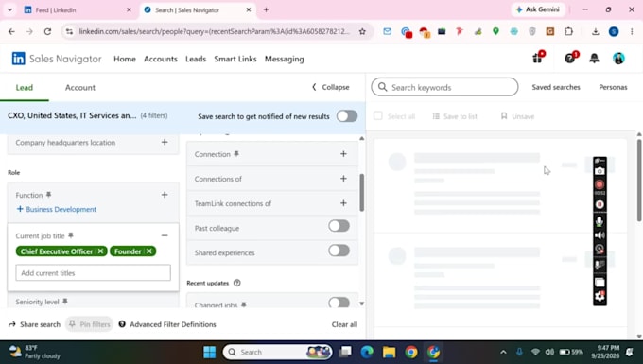This screenshot has width=643, height=364.
Task: Open the recorder settings gear
Action: pyautogui.click(x=600, y=296)
